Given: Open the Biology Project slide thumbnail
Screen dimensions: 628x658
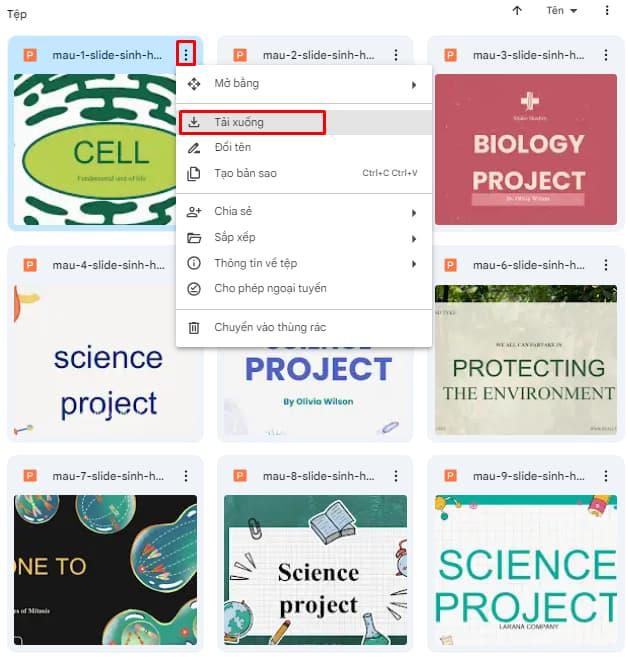Looking at the screenshot, I should pos(526,149).
